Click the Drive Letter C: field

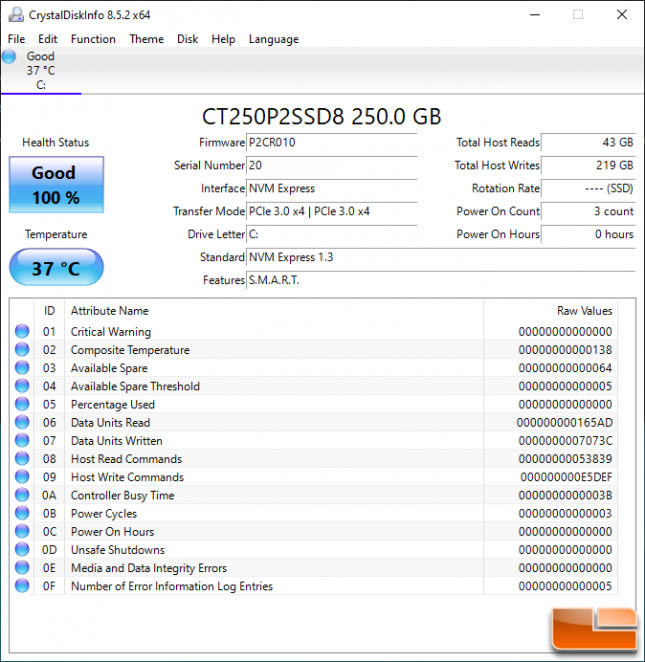[331, 234]
